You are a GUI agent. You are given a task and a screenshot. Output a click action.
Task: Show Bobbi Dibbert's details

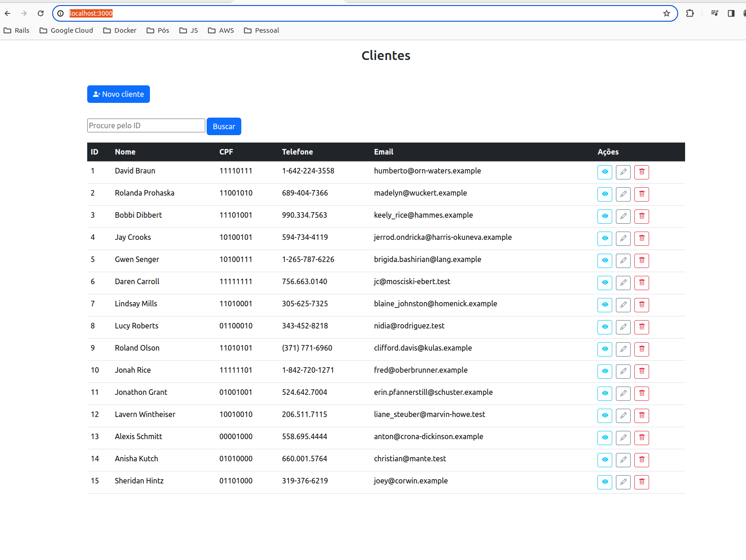[x=604, y=216]
